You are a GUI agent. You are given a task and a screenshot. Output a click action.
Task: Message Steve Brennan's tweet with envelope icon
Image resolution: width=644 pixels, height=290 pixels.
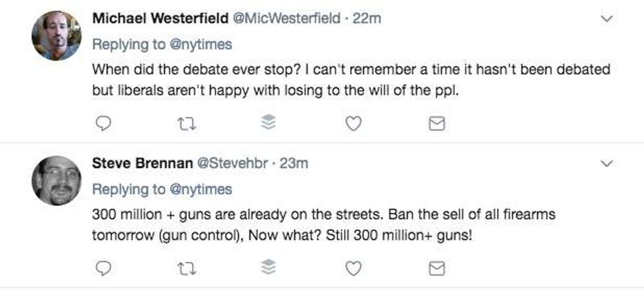tap(436, 268)
